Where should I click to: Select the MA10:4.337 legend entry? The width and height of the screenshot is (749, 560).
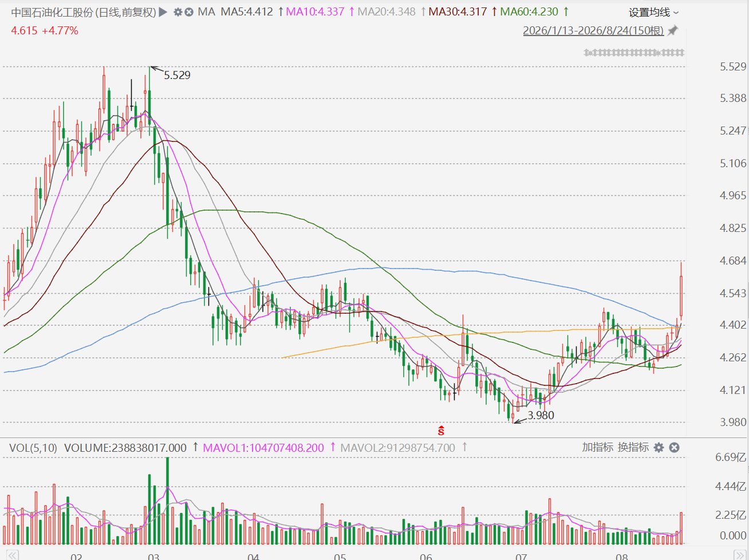315,11
